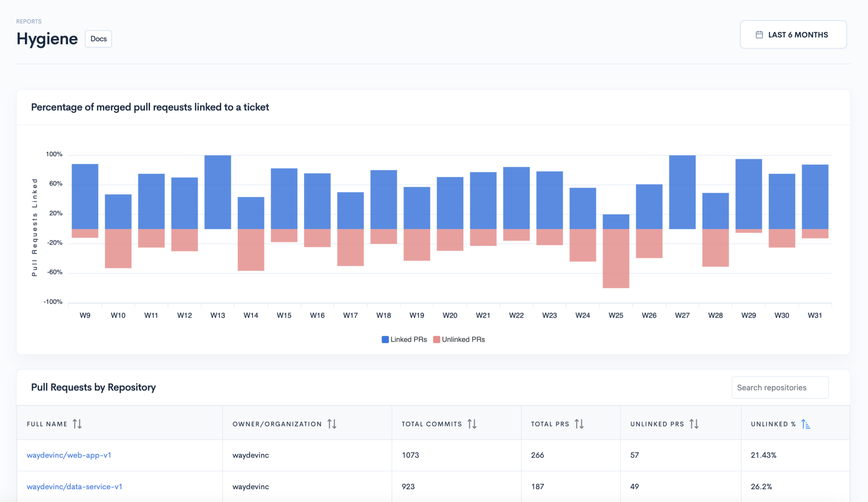Click the sort arrows next to OWNER/ORGANIZATION
The height and width of the screenshot is (502, 868).
(332, 423)
